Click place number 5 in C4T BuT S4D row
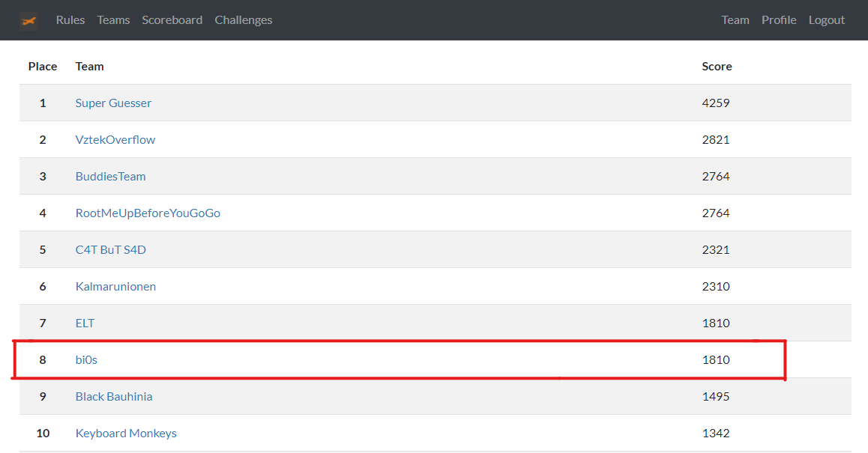 43,249
